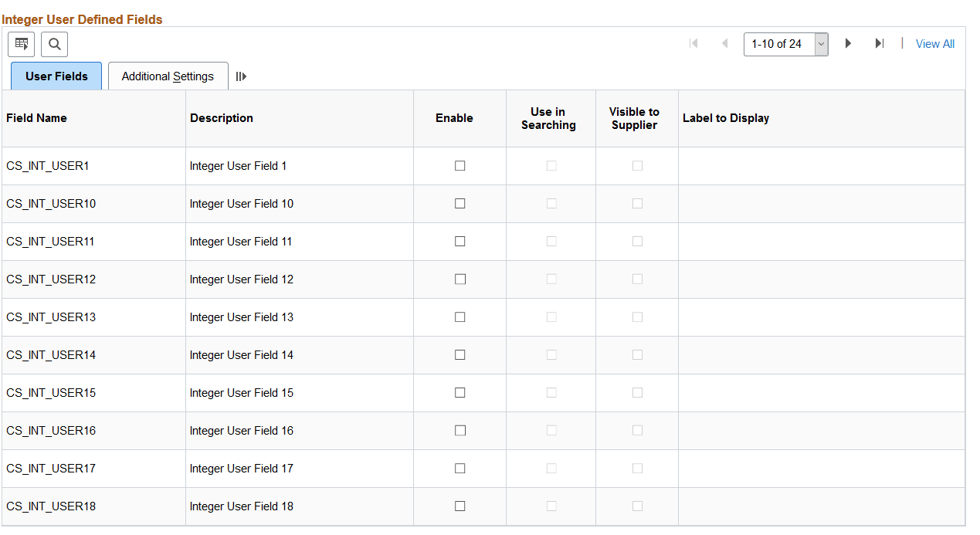This screenshot has width=980, height=535.
Task: Go to the last page arrow icon
Action: (879, 43)
